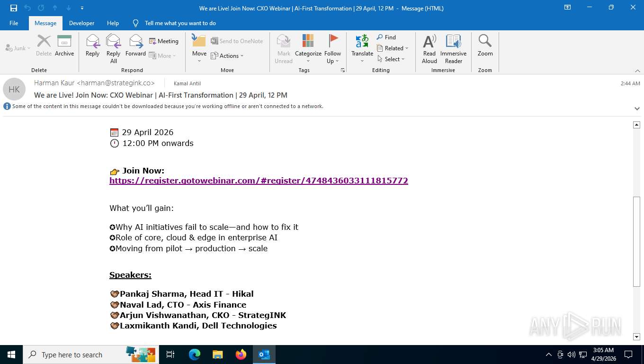The width and height of the screenshot is (644, 364).
Task: Collapse the ribbon
Action: tap(637, 70)
